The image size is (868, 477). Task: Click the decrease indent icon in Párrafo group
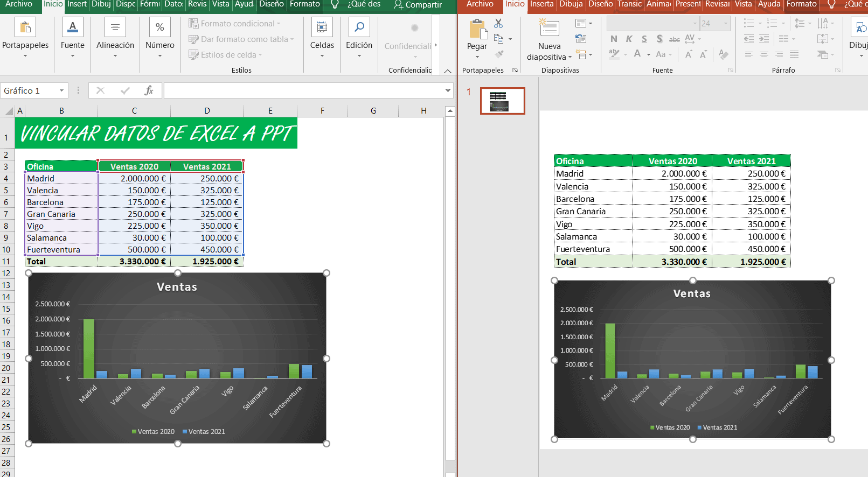(749, 39)
